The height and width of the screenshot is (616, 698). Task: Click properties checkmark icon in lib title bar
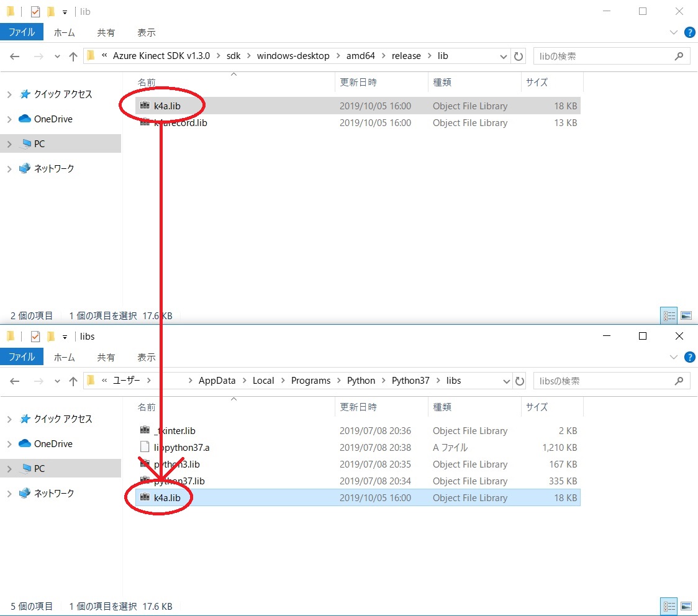point(35,12)
